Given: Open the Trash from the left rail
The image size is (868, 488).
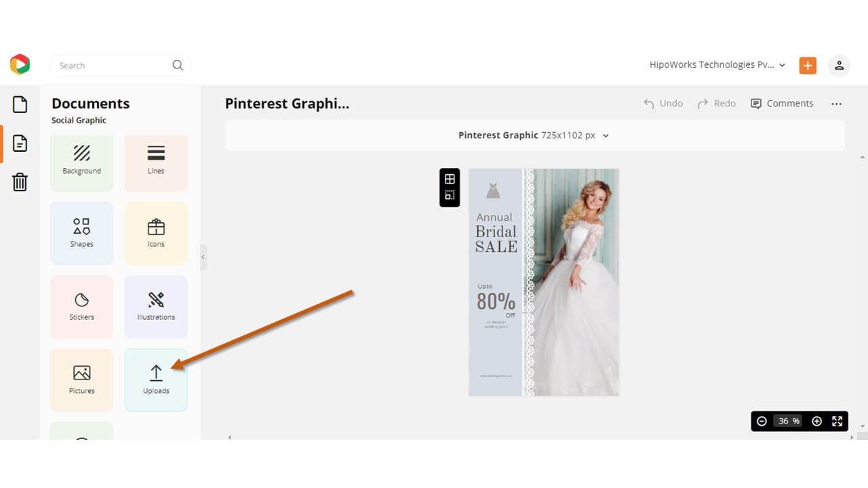Looking at the screenshot, I should pyautogui.click(x=20, y=182).
